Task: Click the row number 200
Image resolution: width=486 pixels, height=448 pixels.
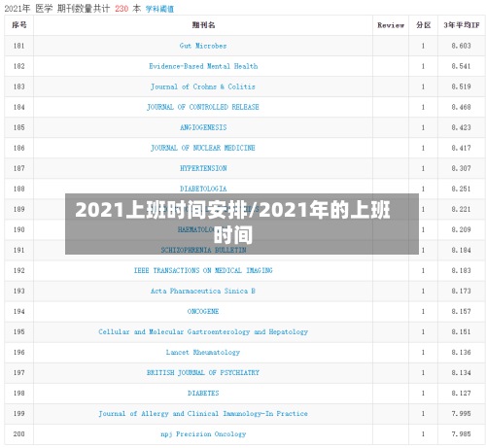Action: [19, 433]
